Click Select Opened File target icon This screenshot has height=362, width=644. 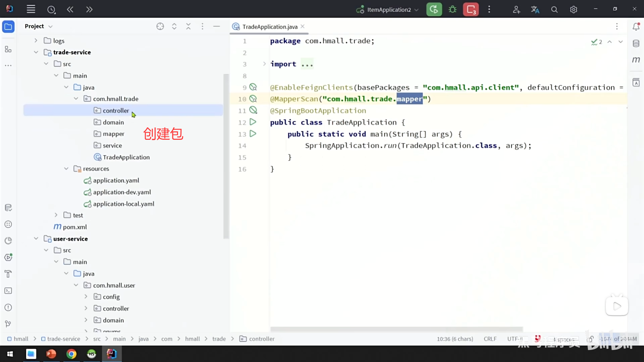(160, 26)
